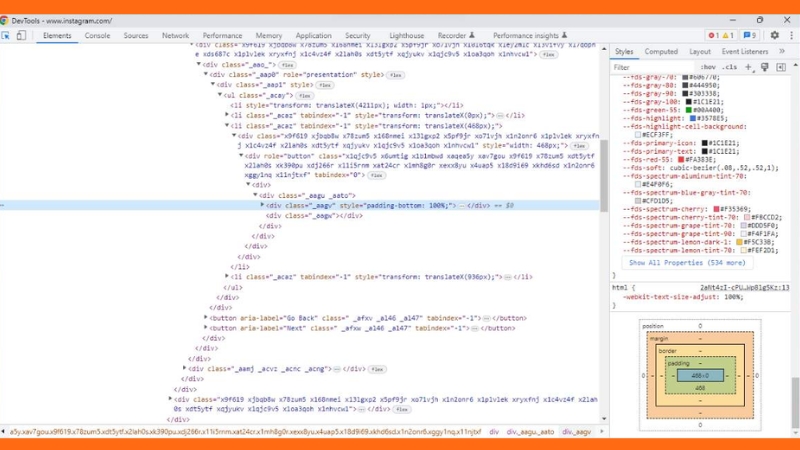800x450 pixels.
Task: Click the box model content size 468×0
Action: 700,376
